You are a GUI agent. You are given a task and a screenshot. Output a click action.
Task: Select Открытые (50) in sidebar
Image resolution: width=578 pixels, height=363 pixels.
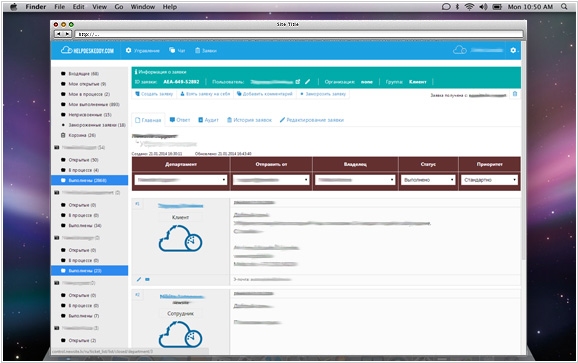click(80, 160)
